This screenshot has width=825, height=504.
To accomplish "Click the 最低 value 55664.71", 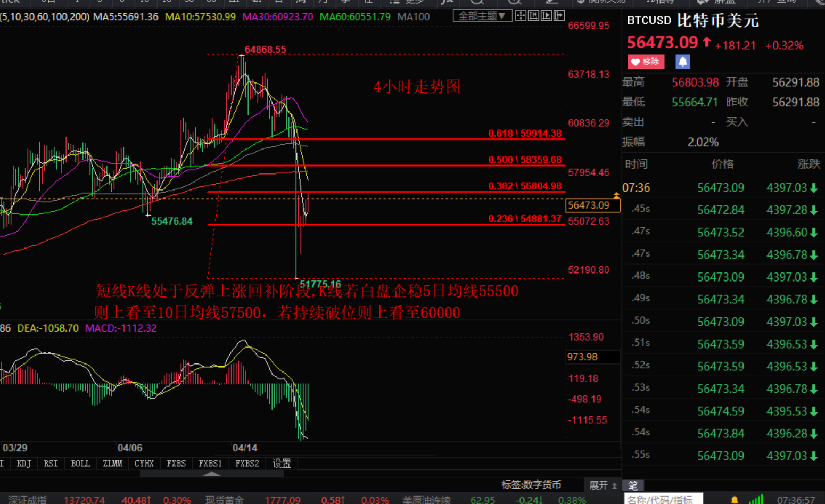I will point(695,102).
